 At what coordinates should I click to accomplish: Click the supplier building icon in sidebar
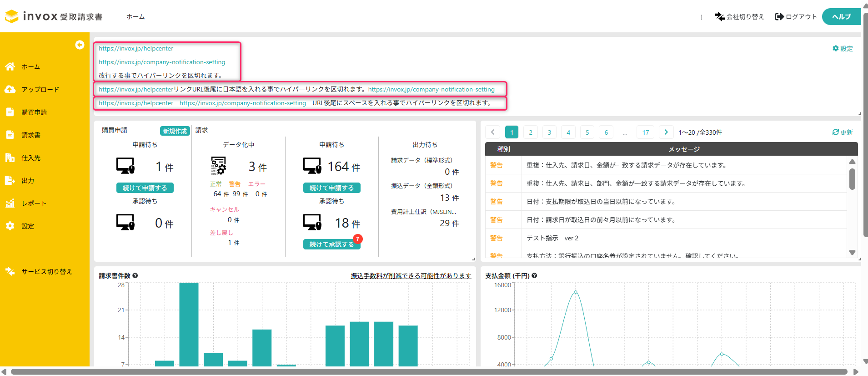[x=10, y=158]
